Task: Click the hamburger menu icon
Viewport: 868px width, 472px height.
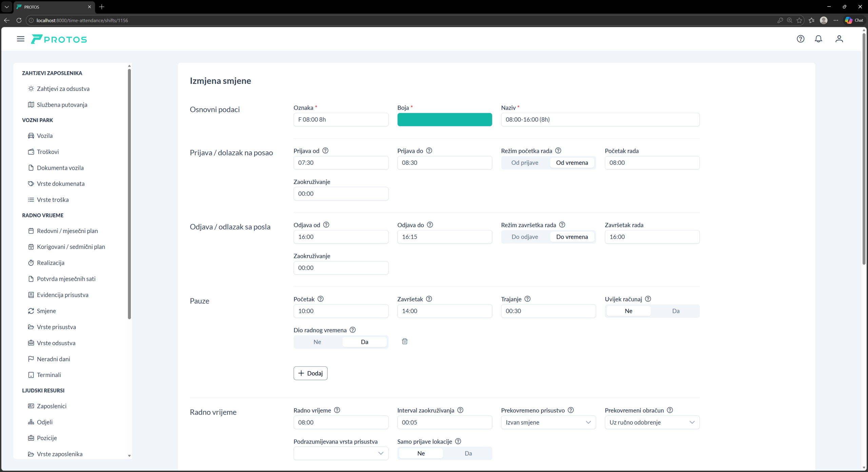Action: (x=21, y=39)
